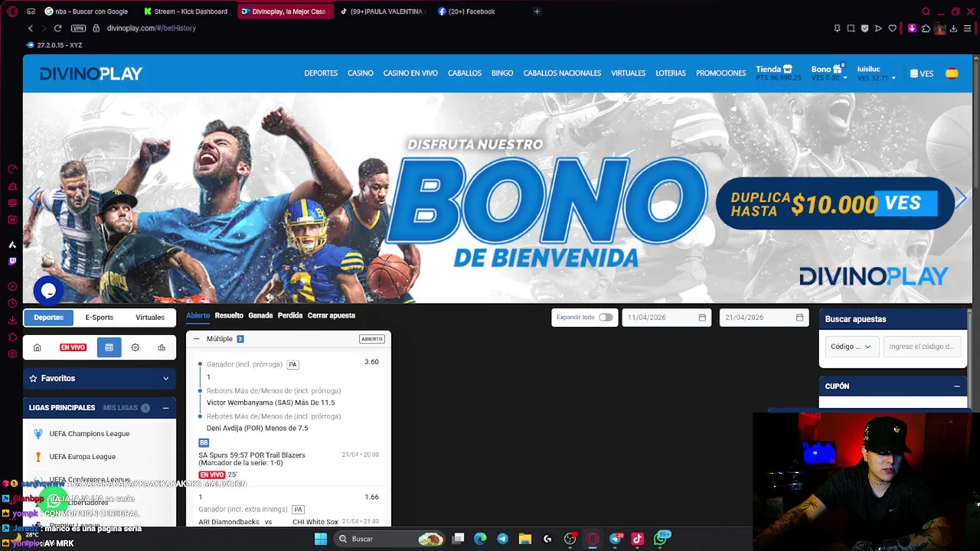Open the gear settings in sports filter bar
Viewport: 980px width, 551px height.
135,347
